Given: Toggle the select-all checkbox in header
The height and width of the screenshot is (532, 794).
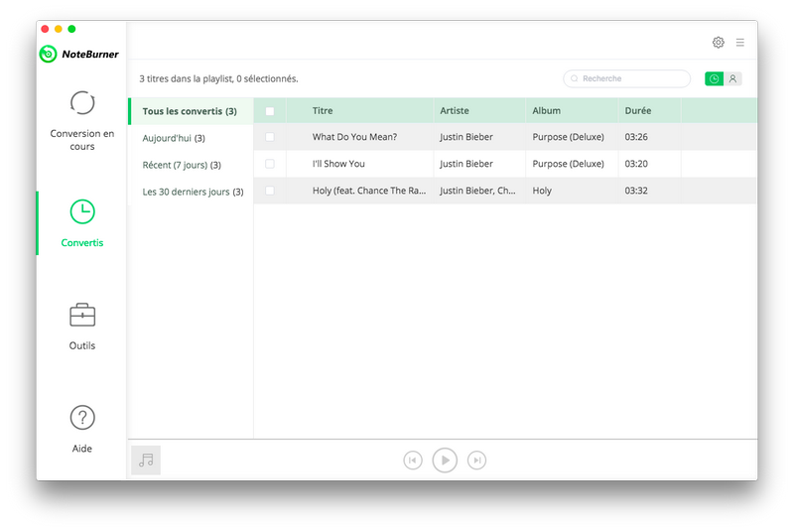Looking at the screenshot, I should point(270,111).
